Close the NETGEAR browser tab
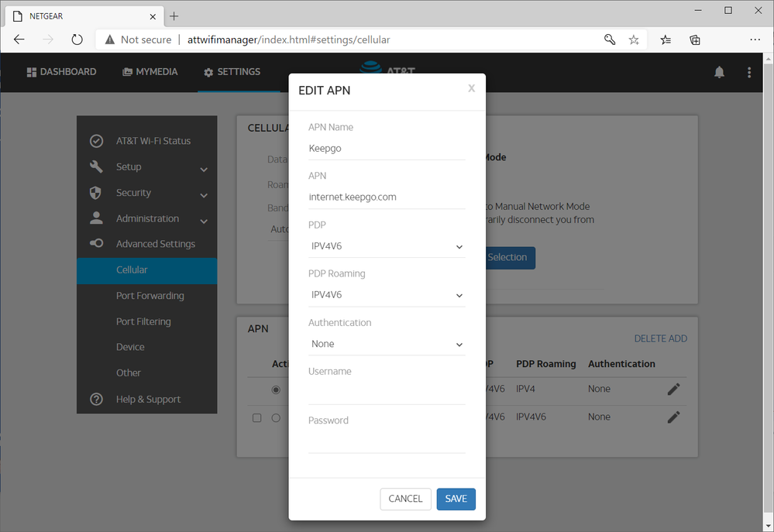This screenshot has height=532, width=774. point(153,16)
